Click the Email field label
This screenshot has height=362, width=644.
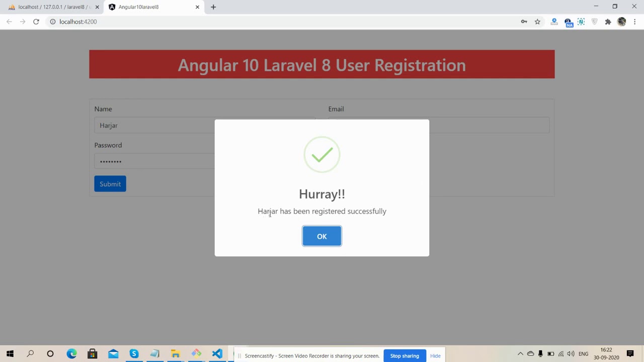coord(336,109)
